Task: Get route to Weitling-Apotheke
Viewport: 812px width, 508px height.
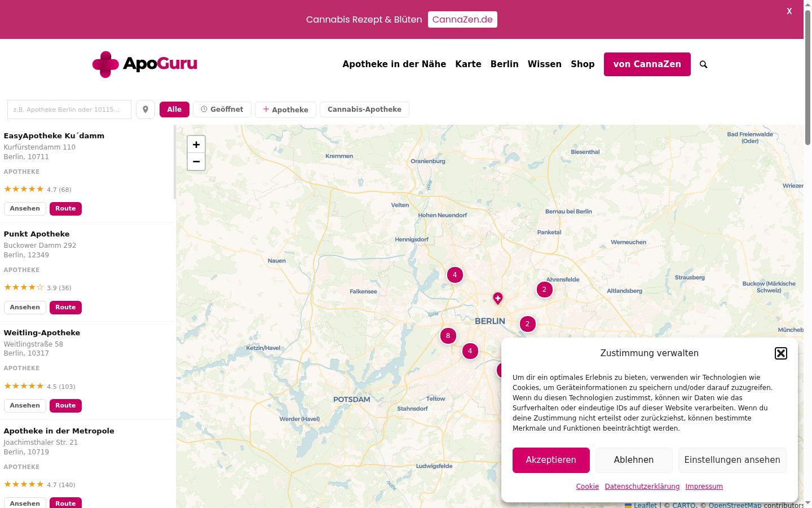Action: coord(65,406)
